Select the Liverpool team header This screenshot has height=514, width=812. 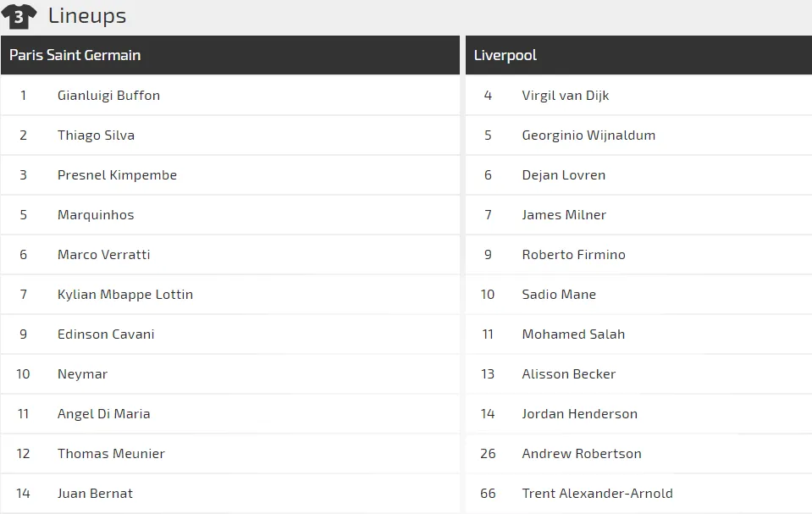(x=638, y=55)
